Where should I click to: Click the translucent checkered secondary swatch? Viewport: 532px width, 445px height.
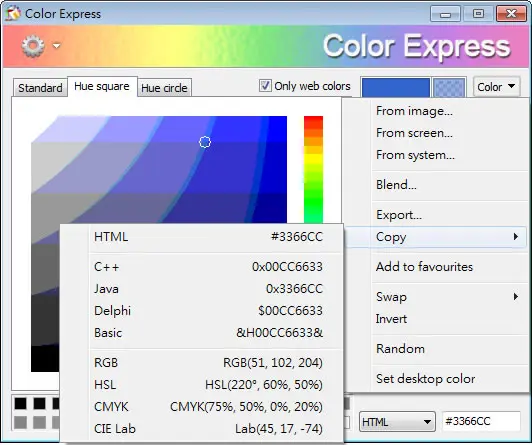pyautogui.click(x=449, y=88)
